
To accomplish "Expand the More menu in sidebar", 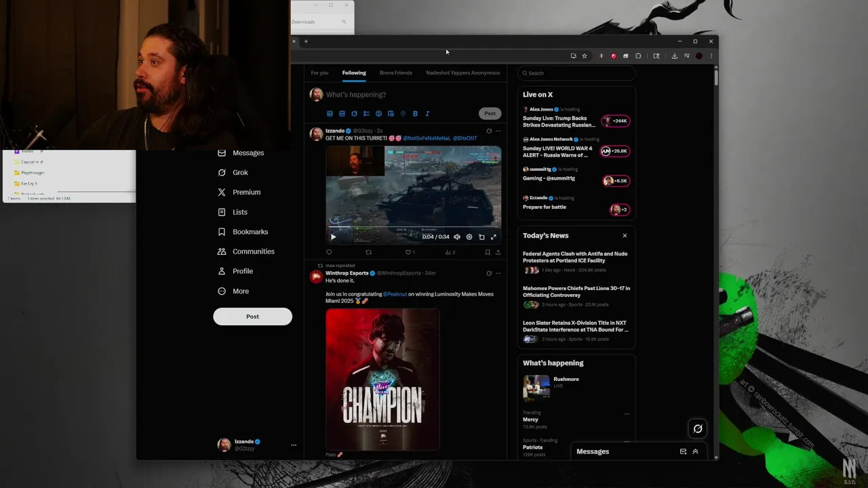I will pos(233,291).
